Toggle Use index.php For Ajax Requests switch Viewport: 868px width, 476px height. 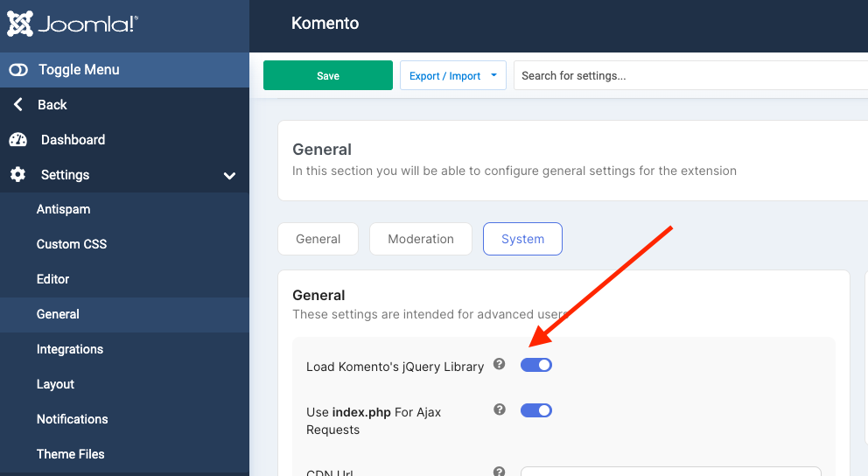click(x=536, y=410)
